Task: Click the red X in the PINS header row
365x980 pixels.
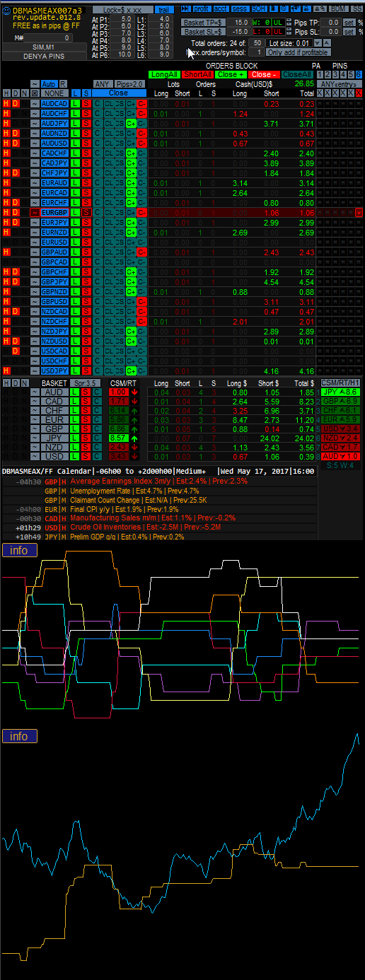Action: [x=359, y=93]
